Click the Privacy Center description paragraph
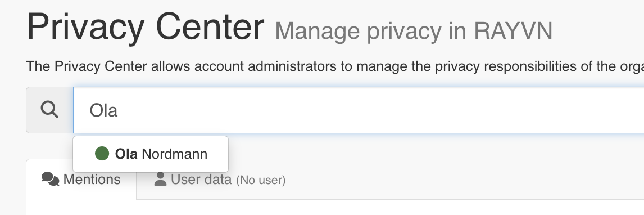 click(x=335, y=66)
